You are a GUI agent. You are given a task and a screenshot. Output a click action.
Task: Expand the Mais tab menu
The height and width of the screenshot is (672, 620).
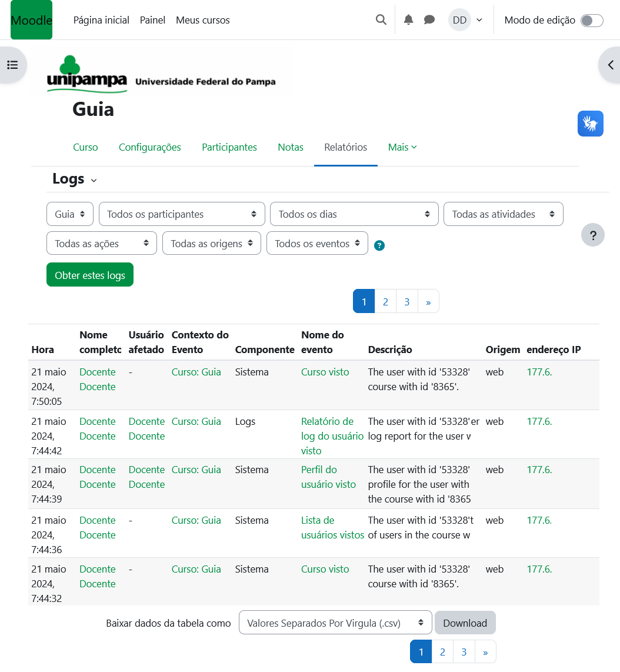click(x=402, y=147)
